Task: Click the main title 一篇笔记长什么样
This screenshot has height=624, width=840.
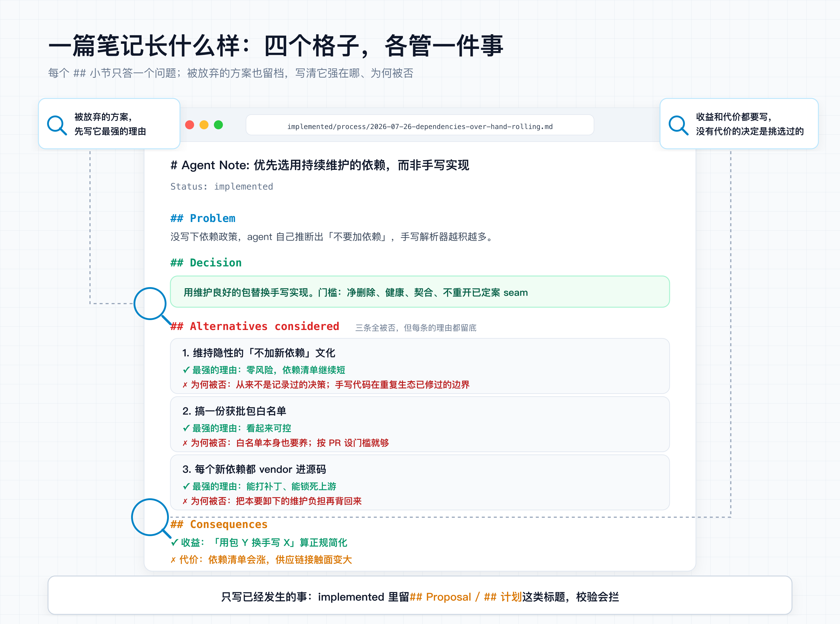Action: (x=276, y=45)
